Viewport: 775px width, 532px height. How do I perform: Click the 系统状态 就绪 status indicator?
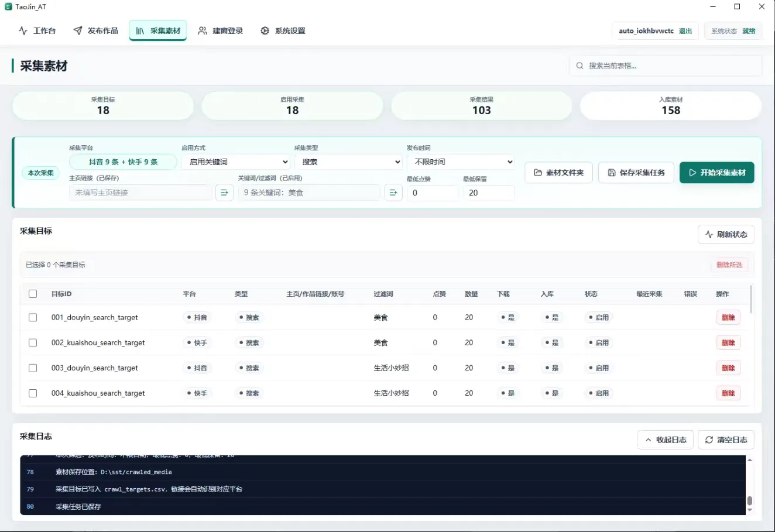(733, 31)
